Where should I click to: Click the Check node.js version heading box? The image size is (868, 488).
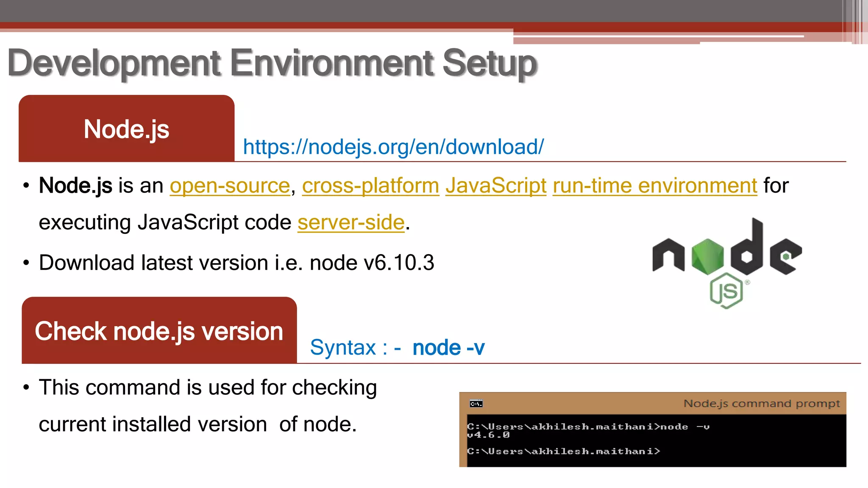click(159, 330)
